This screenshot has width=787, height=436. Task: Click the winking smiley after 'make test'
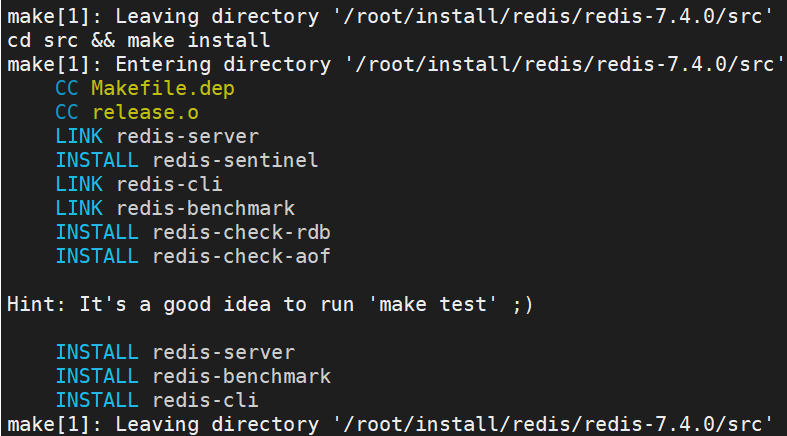pyautogui.click(x=521, y=305)
